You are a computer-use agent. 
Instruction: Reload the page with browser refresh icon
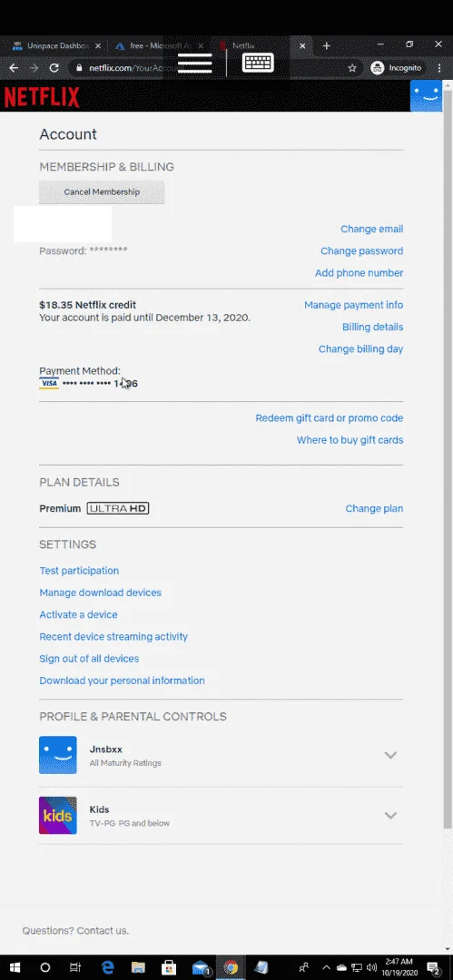point(54,67)
